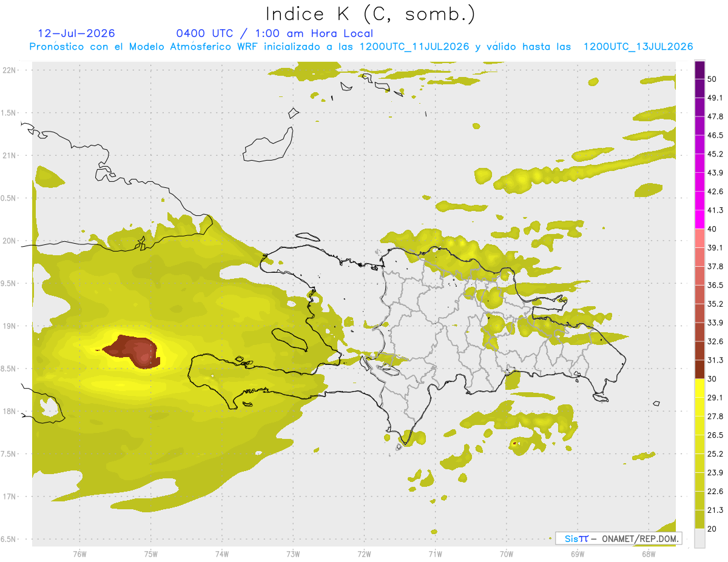Viewport: 728px width, 562px height.
Task: Click the '73W' longitude label
Action: (x=293, y=554)
